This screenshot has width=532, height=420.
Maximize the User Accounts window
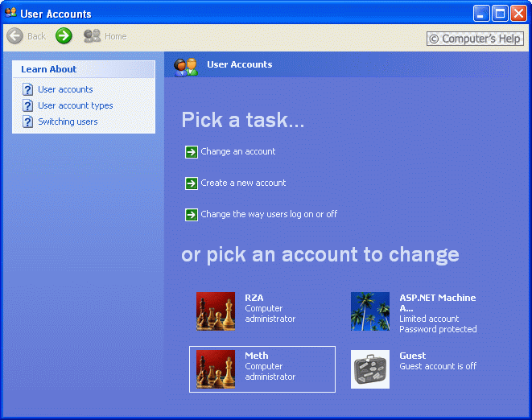pos(500,14)
